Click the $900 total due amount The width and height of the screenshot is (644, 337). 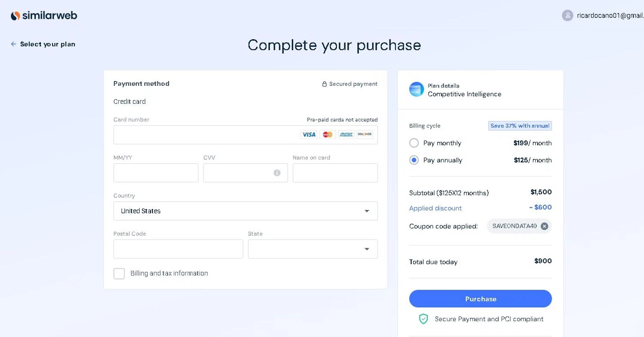click(x=543, y=261)
